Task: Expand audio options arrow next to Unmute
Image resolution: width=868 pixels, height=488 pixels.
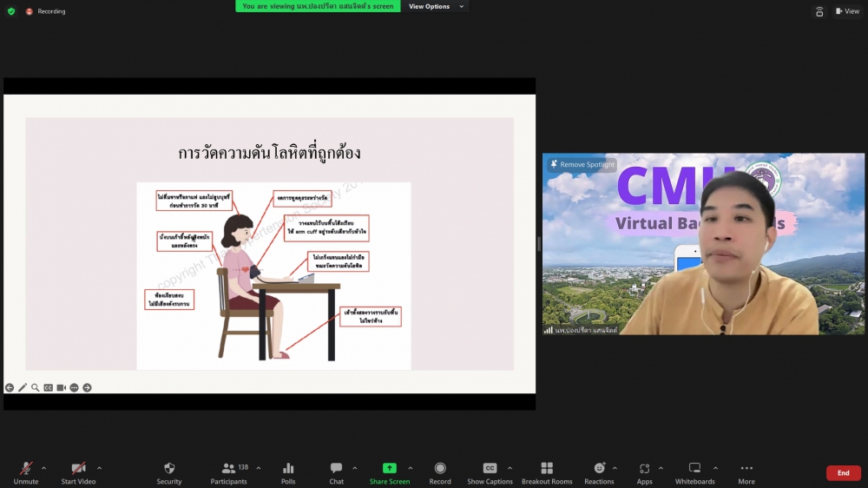Action: [x=43, y=468]
